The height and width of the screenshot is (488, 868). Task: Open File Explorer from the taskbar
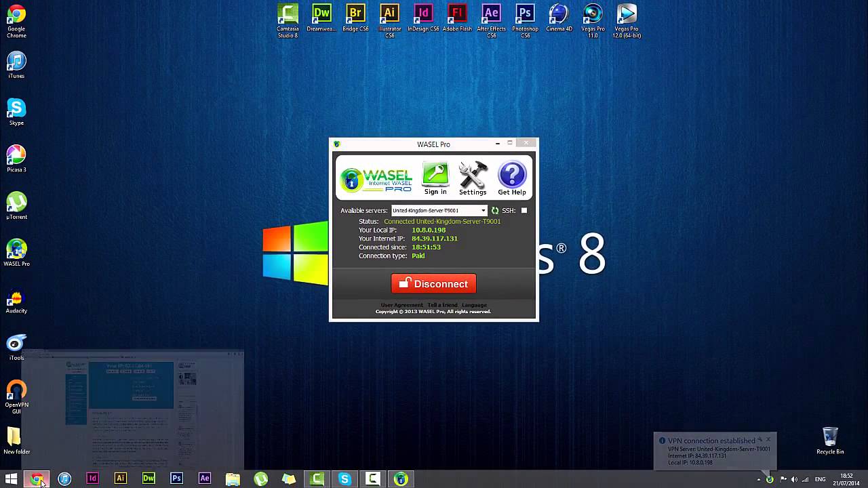point(233,479)
